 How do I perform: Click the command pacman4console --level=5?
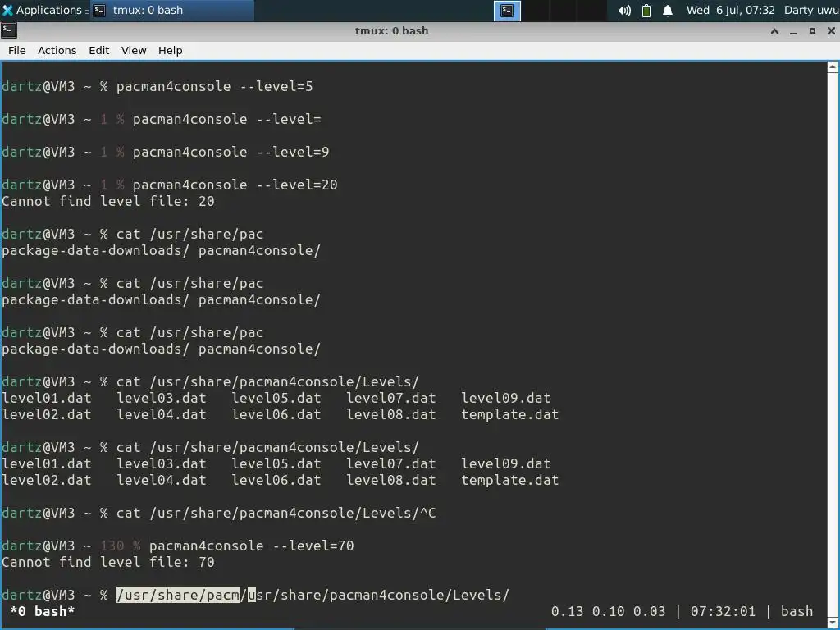(214, 86)
